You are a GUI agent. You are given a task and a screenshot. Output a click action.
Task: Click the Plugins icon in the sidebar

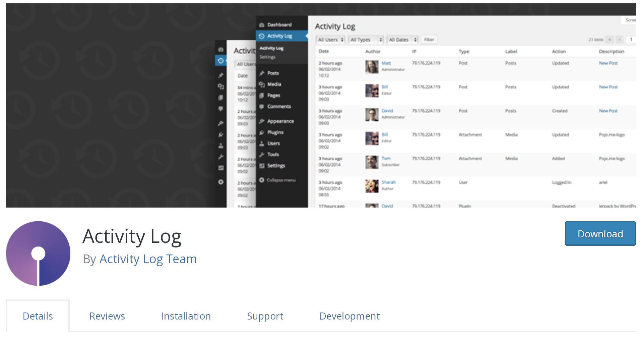[262, 132]
